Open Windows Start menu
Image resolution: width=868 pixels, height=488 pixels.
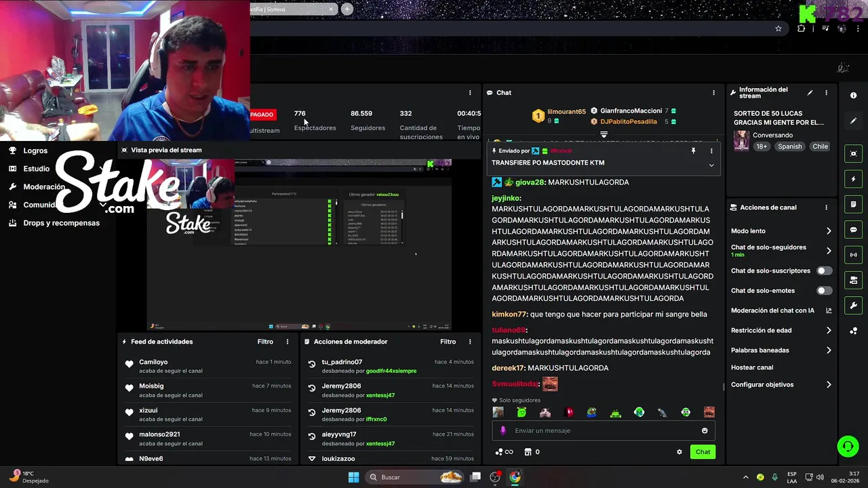coord(353,477)
